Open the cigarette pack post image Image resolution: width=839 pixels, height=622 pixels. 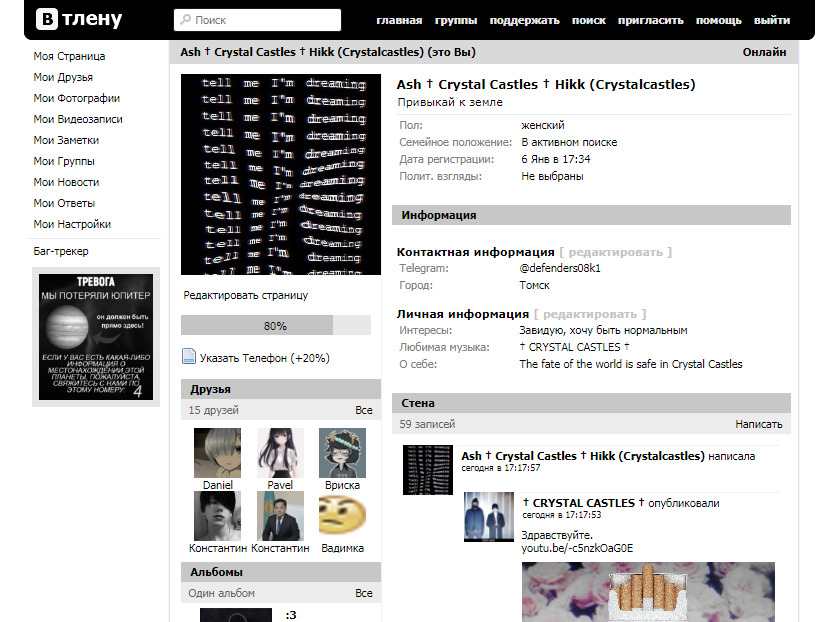[x=648, y=592]
